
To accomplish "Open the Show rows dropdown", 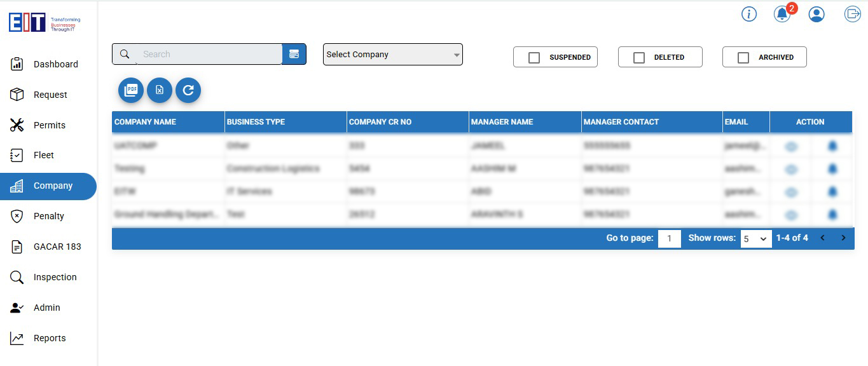I will (756, 239).
